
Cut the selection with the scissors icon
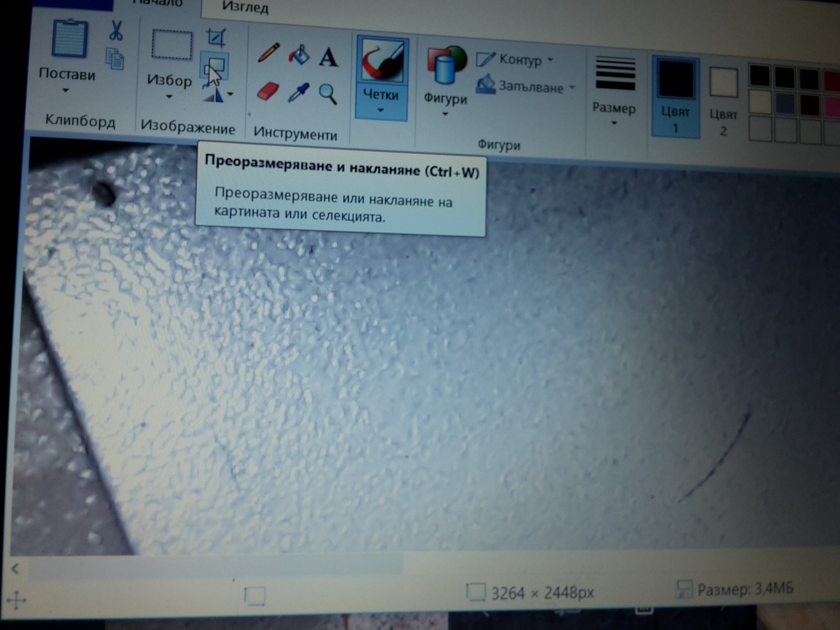coord(116,30)
